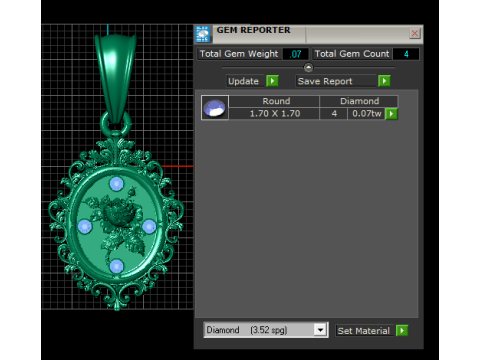The image size is (480, 360).
Task: Click green arrow next to Save Report
Action: [x=384, y=81]
